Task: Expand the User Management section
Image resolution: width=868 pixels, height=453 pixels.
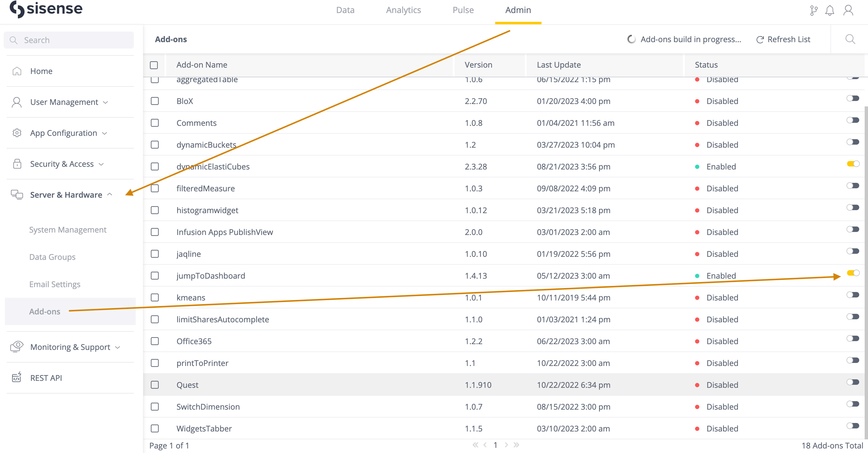Action: coord(105,102)
